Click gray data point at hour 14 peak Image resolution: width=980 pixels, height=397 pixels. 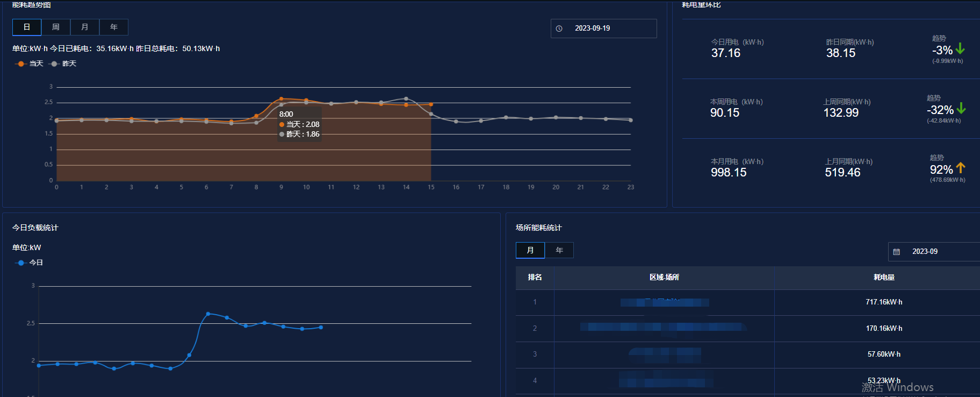coord(406,99)
